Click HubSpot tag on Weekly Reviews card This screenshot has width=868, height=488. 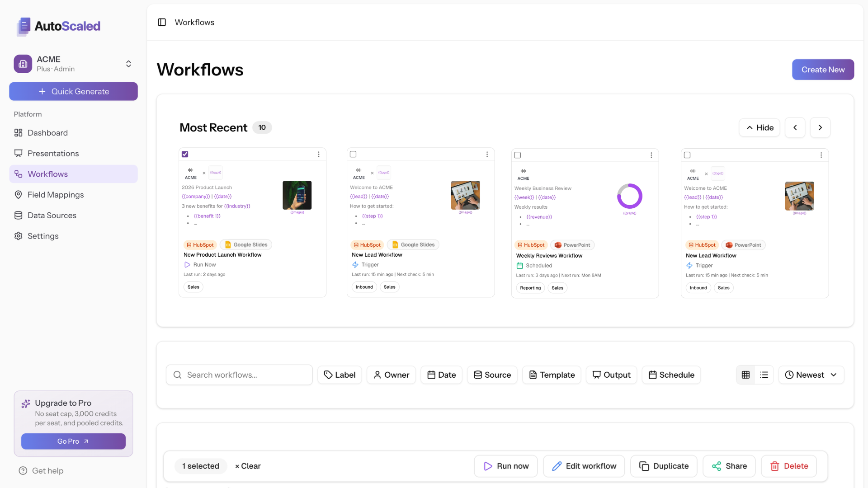pos(531,245)
